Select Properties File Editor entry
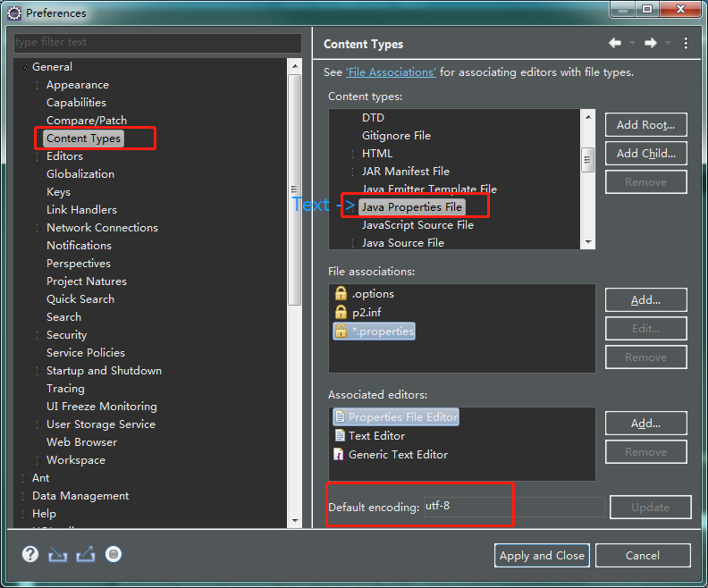 pos(396,417)
